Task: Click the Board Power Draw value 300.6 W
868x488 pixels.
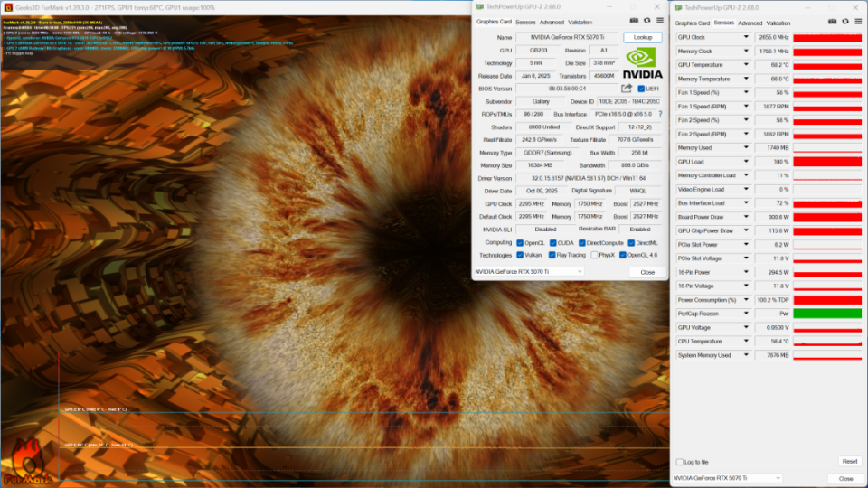Action: tap(772, 217)
